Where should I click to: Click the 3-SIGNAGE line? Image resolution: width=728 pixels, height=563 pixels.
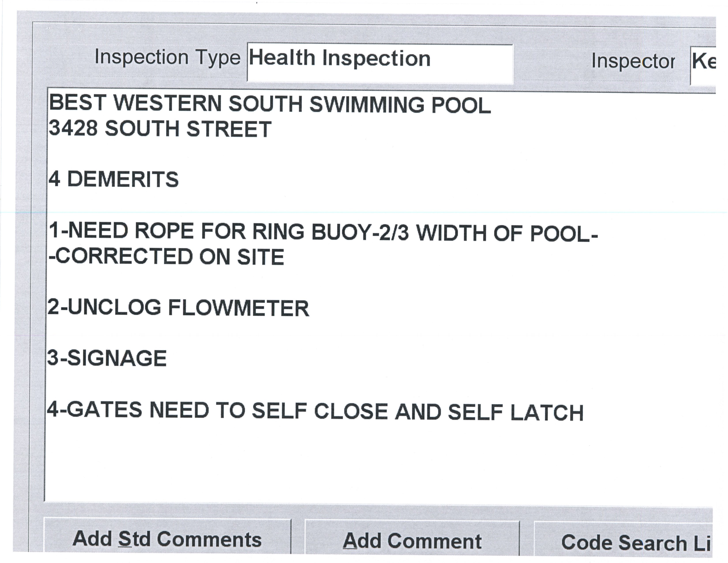(x=107, y=358)
